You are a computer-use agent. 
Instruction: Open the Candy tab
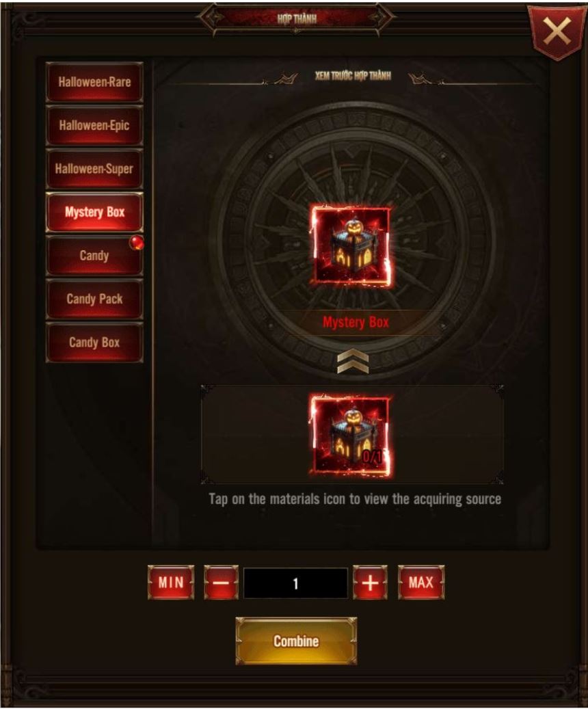tap(94, 256)
